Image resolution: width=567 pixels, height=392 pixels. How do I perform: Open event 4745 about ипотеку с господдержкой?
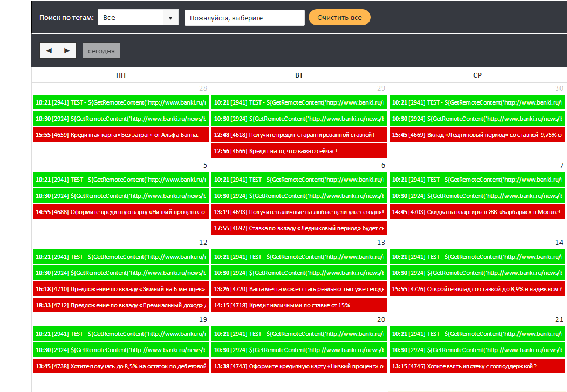[x=477, y=366]
